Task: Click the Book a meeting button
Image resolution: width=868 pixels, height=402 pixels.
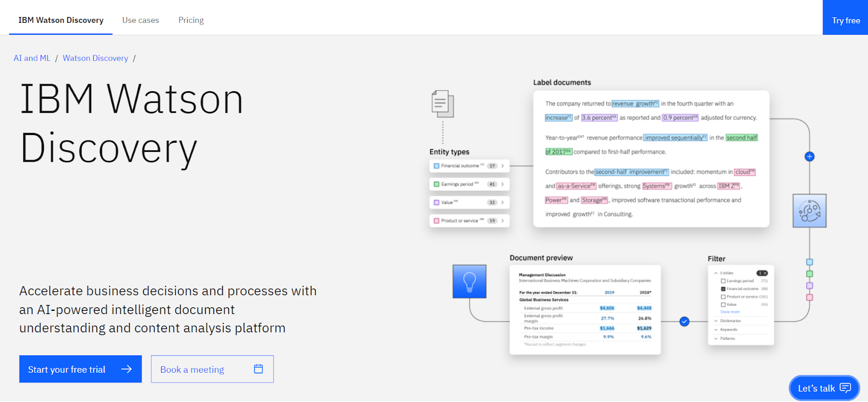Action: click(x=212, y=369)
